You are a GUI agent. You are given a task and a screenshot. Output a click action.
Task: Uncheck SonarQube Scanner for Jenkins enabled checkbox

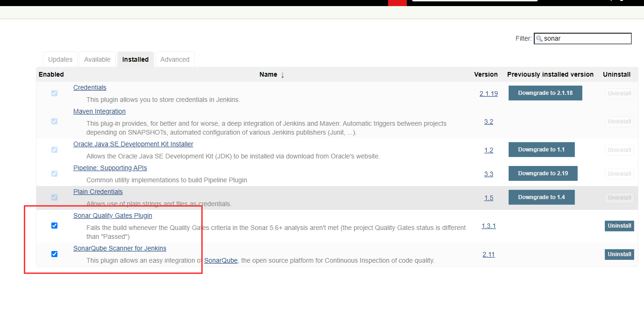(x=54, y=254)
